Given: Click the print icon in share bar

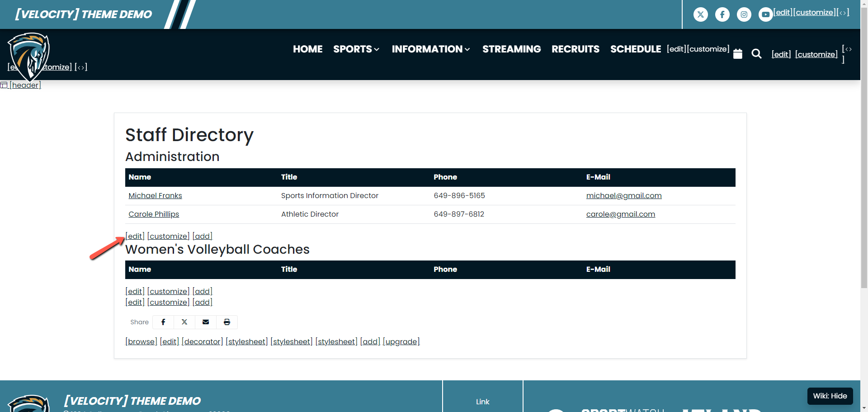Looking at the screenshot, I should click(227, 322).
